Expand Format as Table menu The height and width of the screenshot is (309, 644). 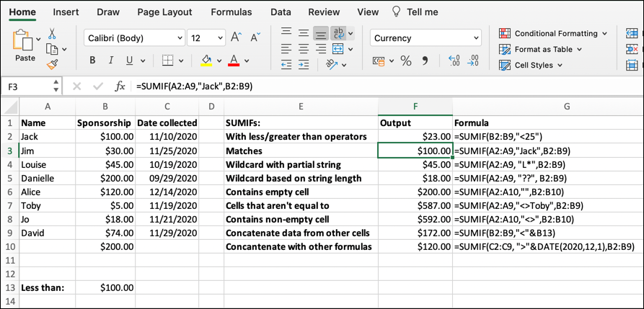[x=579, y=49]
